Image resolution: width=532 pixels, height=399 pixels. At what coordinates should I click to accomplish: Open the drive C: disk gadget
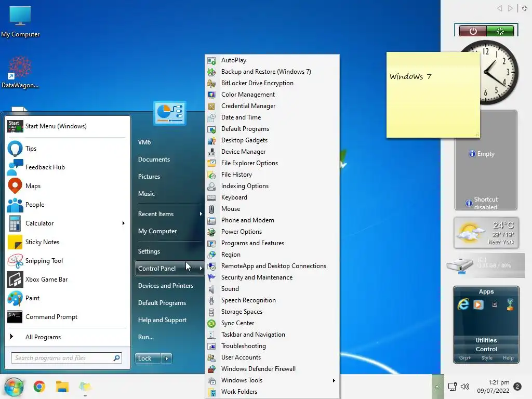486,265
